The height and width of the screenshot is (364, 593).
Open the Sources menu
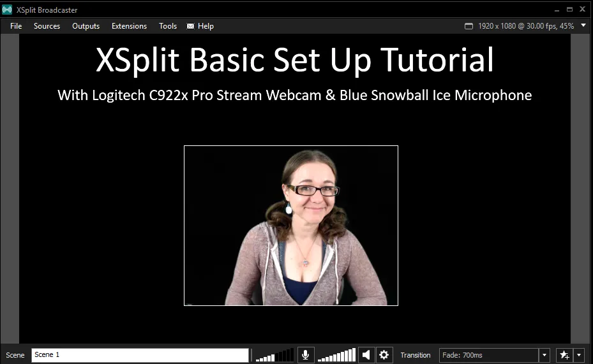(x=47, y=26)
